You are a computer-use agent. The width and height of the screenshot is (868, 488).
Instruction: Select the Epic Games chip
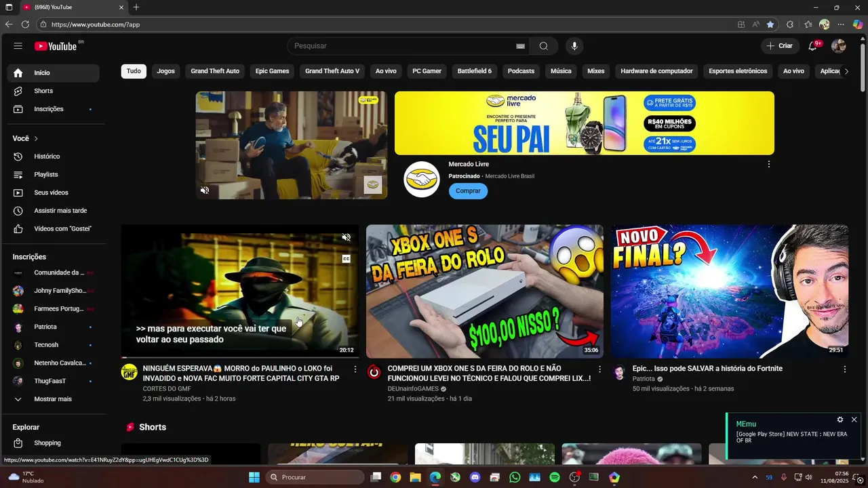pos(272,71)
